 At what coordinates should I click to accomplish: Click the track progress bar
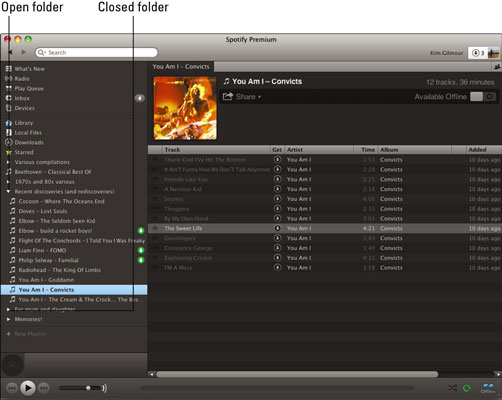coord(277,388)
